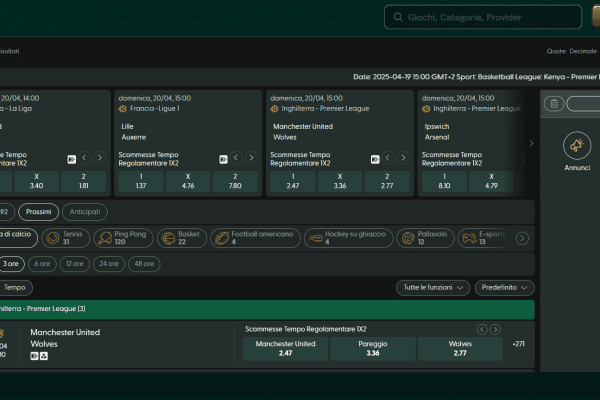The width and height of the screenshot is (600, 400).
Task: Pick X 3.40 in La Liga card
Action: click(x=36, y=181)
